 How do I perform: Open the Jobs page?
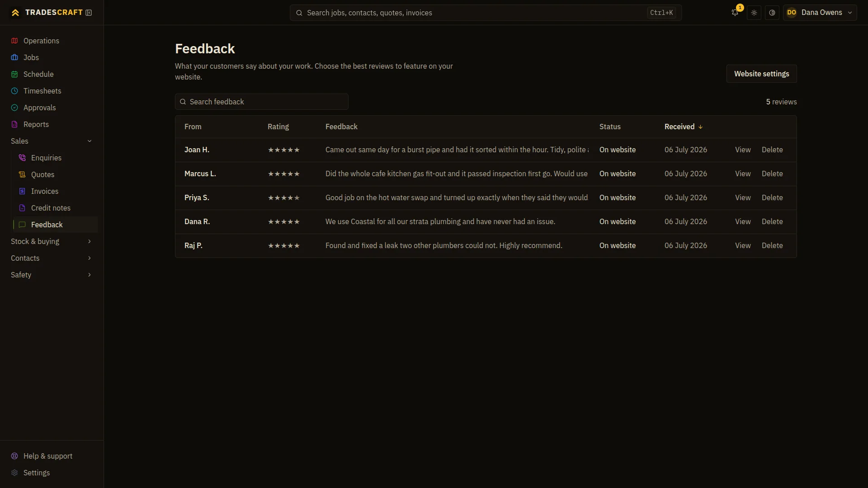coord(52,57)
